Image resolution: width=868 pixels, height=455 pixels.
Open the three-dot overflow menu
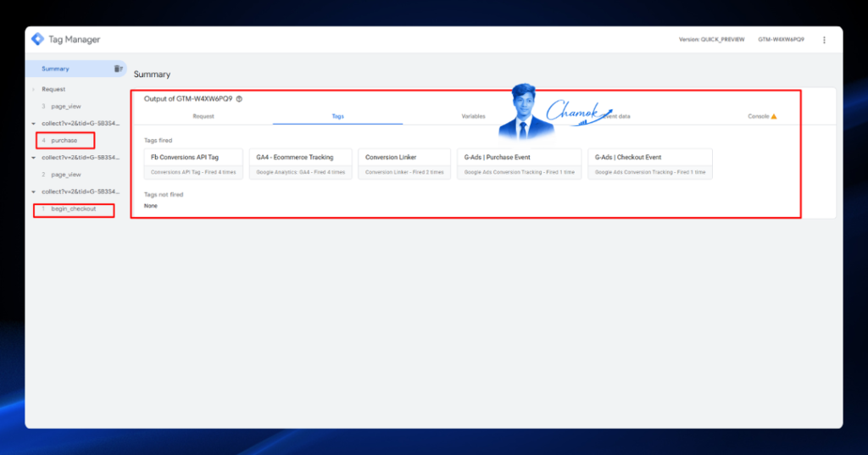click(824, 40)
